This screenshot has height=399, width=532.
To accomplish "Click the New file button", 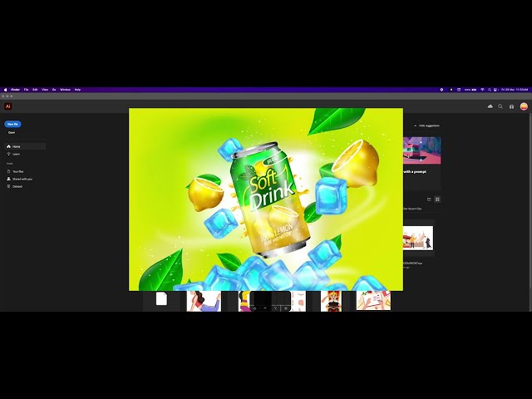I will [12, 124].
